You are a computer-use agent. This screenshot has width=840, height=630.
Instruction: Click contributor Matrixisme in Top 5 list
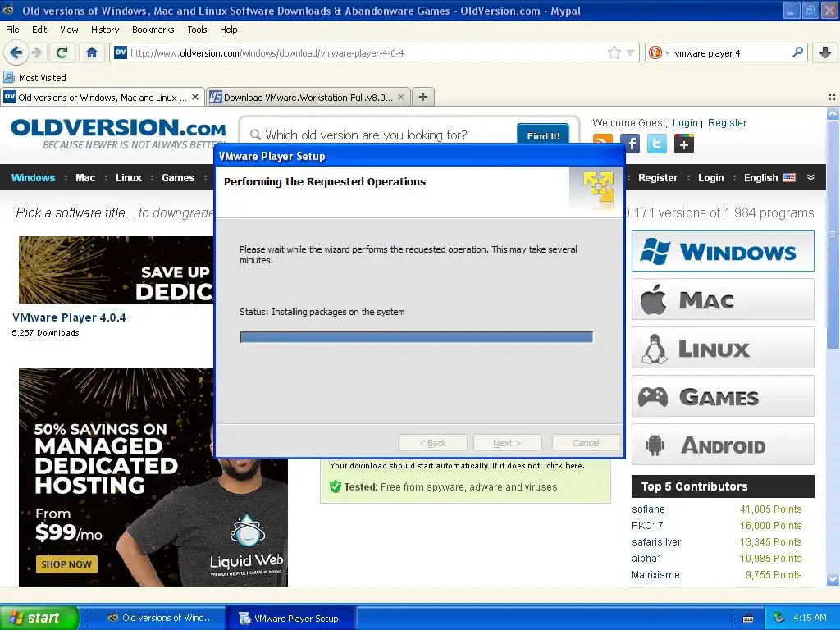coord(655,575)
